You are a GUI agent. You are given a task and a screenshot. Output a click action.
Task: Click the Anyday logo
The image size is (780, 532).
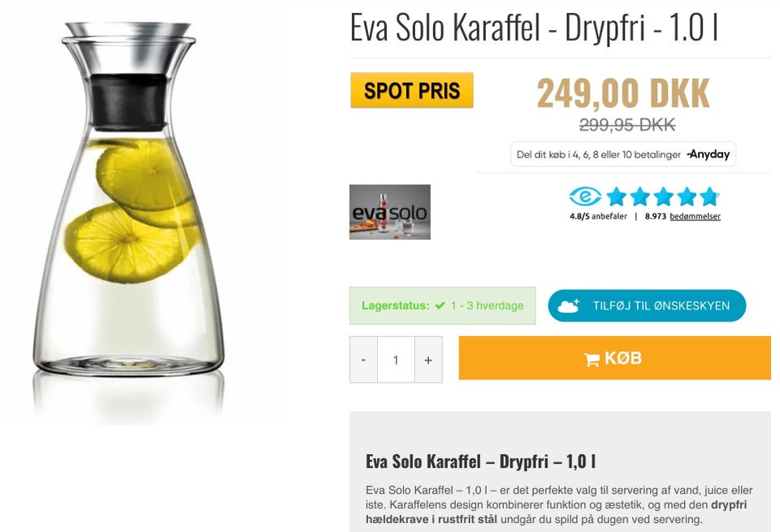[708, 154]
